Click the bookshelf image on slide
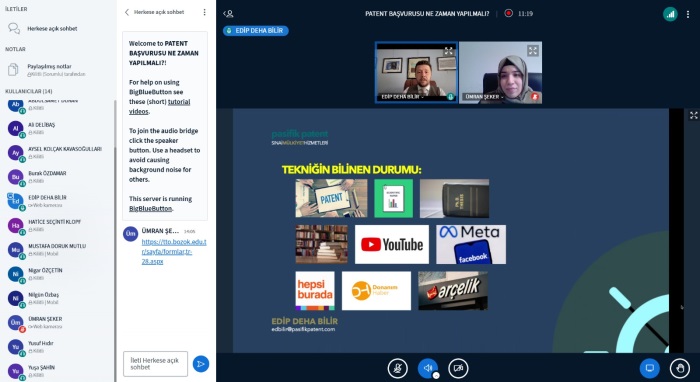The image size is (700, 382). [x=321, y=244]
